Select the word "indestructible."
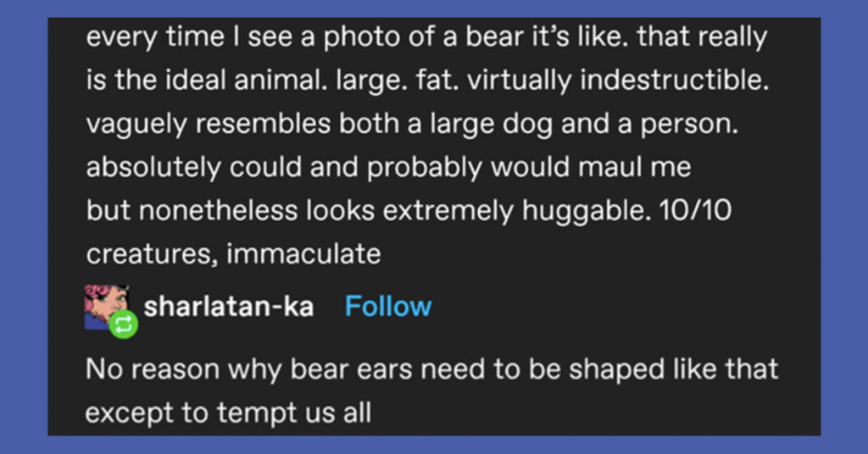 (674, 80)
